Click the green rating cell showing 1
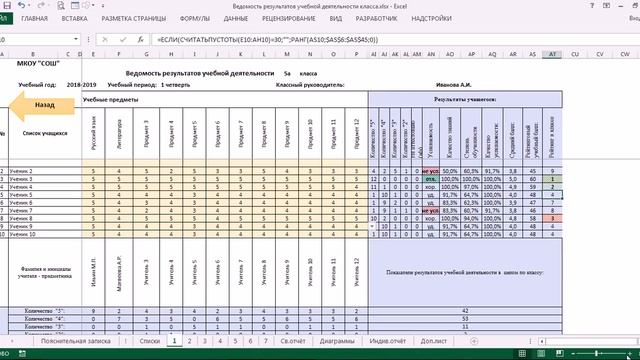This screenshot has height=360, width=640. pos(552,179)
